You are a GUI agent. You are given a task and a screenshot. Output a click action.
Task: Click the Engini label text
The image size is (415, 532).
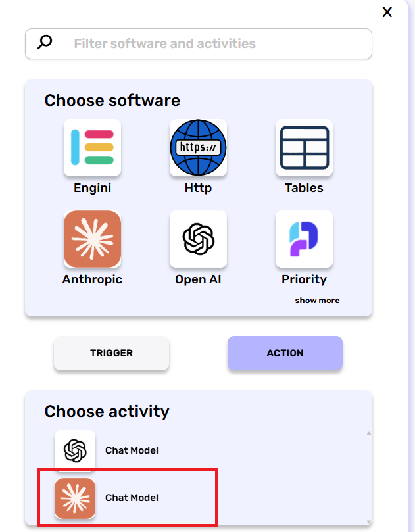click(92, 188)
